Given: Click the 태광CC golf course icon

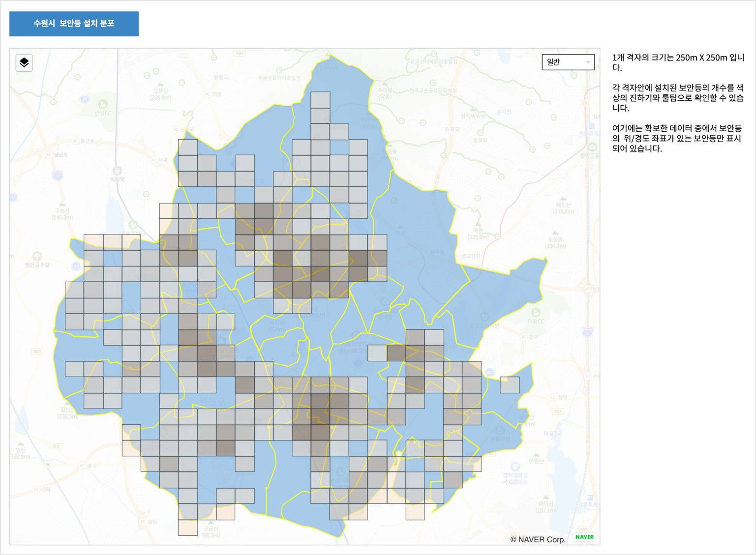Looking at the screenshot, I should click(x=536, y=313).
